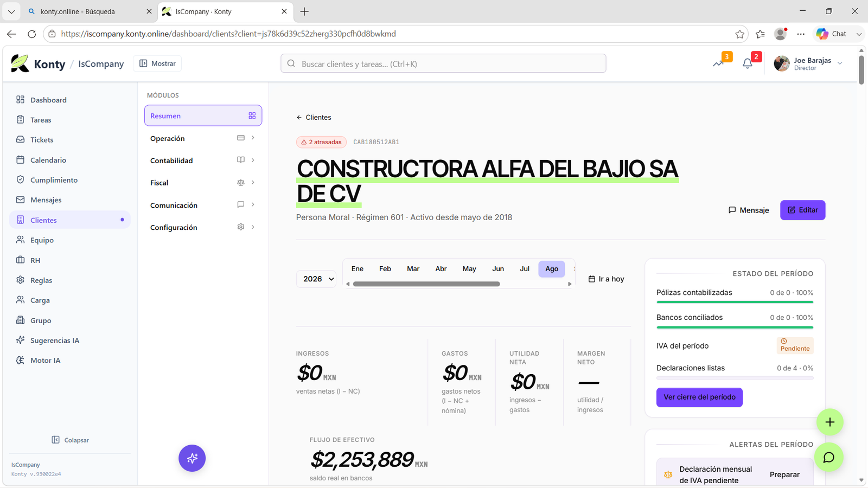Click the Konty logo
The height and width of the screenshot is (488, 868).
38,63
